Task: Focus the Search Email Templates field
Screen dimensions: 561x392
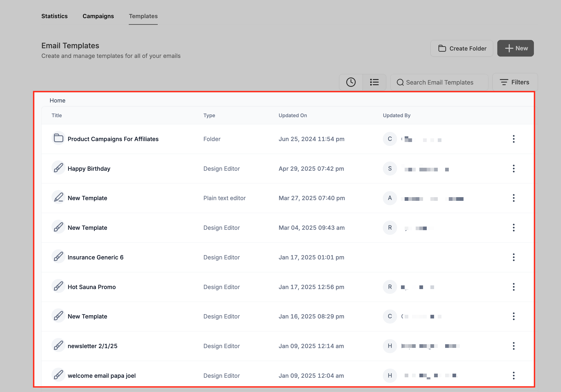Action: click(439, 82)
